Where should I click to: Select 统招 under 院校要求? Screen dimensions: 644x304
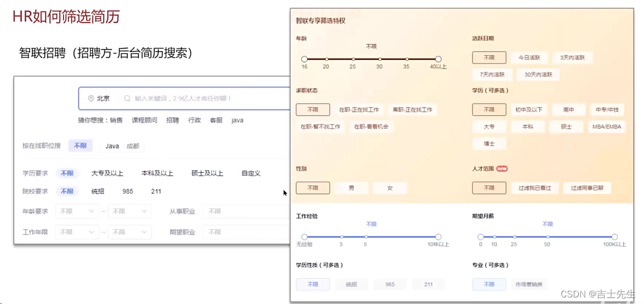pyautogui.click(x=98, y=191)
